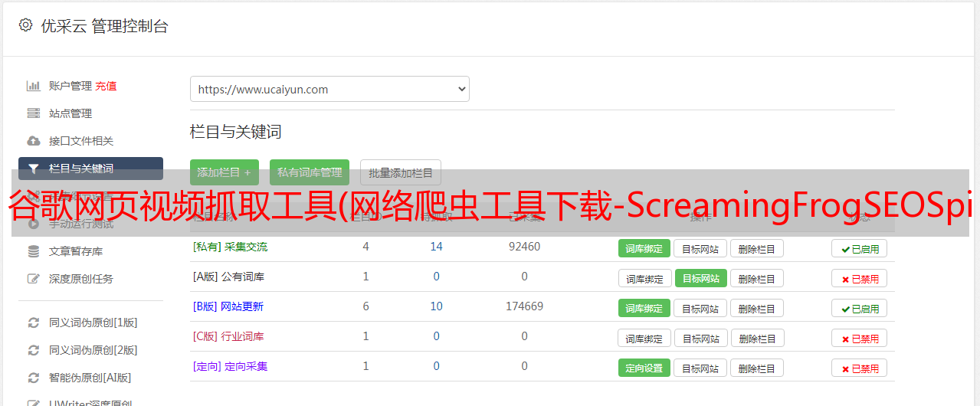Viewport: 980px width, 406px height.
Task: Click 删除栏目 in the 行业词库 row
Action: pos(756,338)
